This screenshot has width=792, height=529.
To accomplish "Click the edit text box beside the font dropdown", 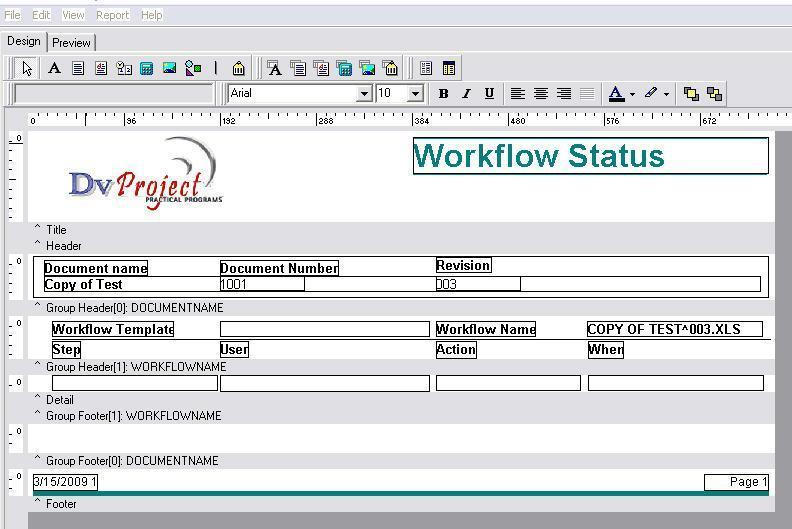I will point(114,94).
